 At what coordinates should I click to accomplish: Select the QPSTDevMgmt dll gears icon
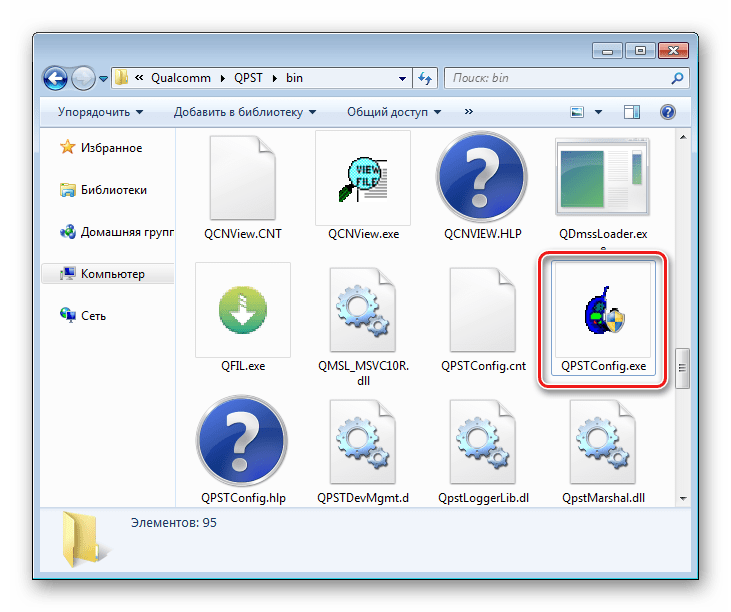tap(363, 441)
